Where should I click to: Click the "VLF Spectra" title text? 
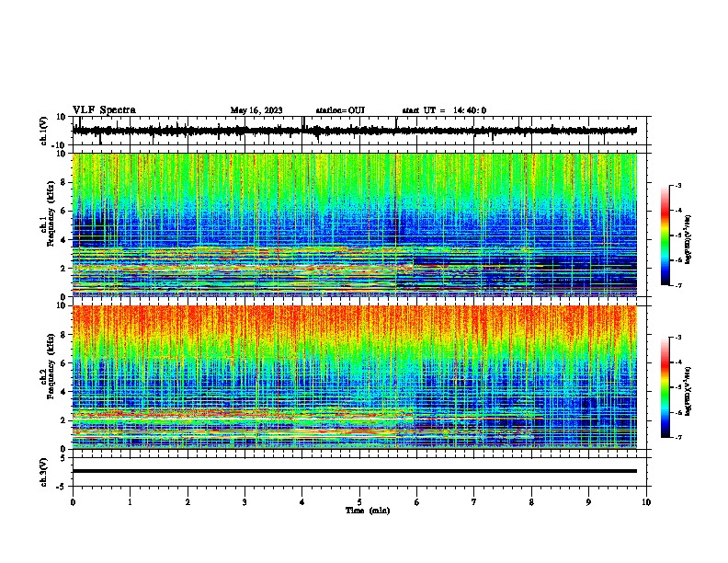(x=104, y=110)
